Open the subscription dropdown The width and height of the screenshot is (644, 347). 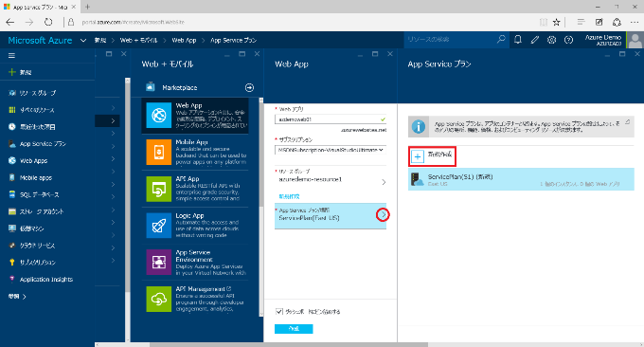[x=331, y=150]
